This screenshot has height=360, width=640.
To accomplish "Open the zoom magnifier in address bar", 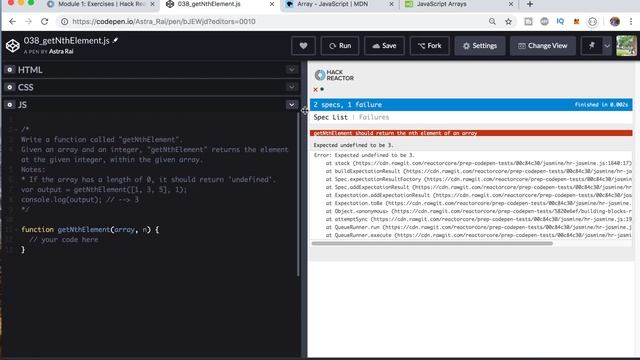I will point(492,22).
